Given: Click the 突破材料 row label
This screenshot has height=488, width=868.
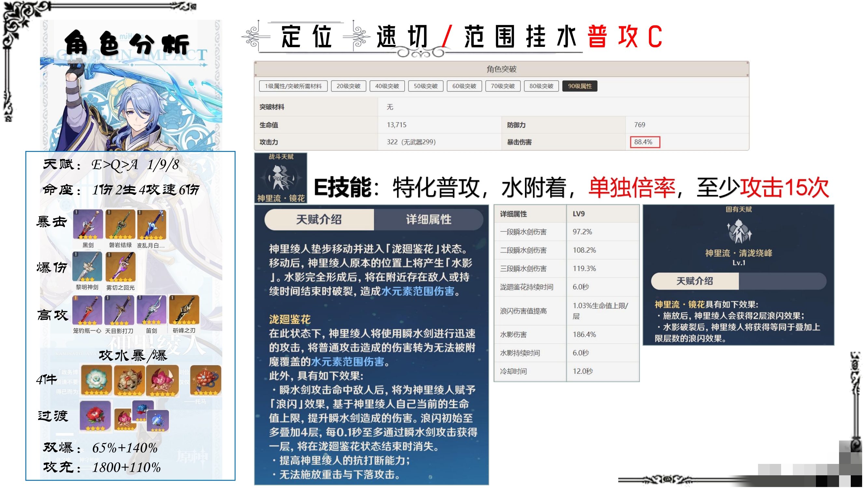Looking at the screenshot, I should (271, 107).
